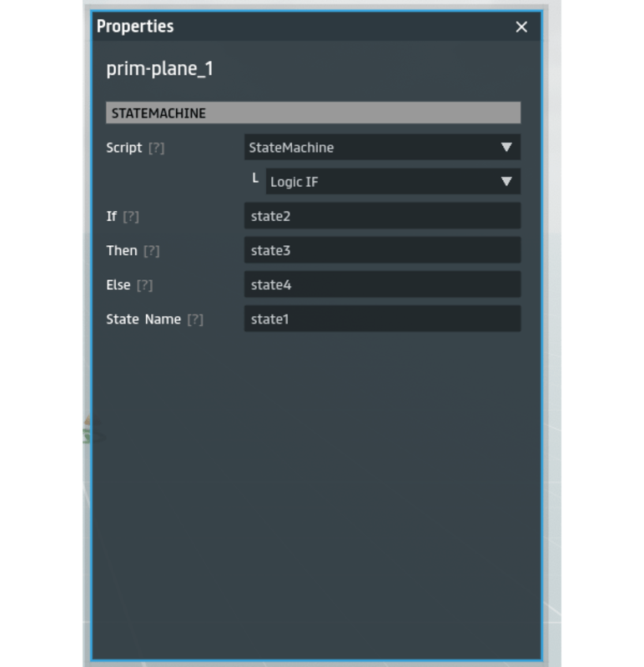This screenshot has width=644, height=667.
Task: Click the Properties panel title
Action: [x=135, y=27]
